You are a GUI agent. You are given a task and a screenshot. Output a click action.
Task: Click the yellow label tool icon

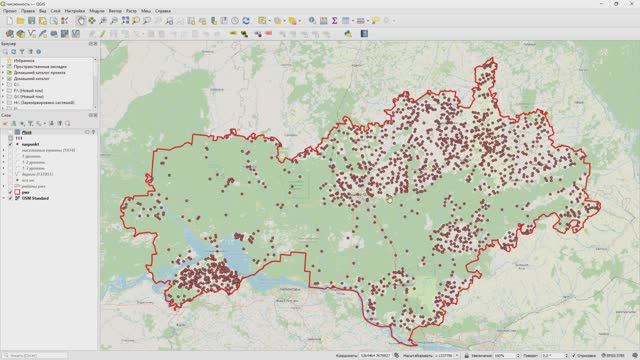[x=233, y=34]
